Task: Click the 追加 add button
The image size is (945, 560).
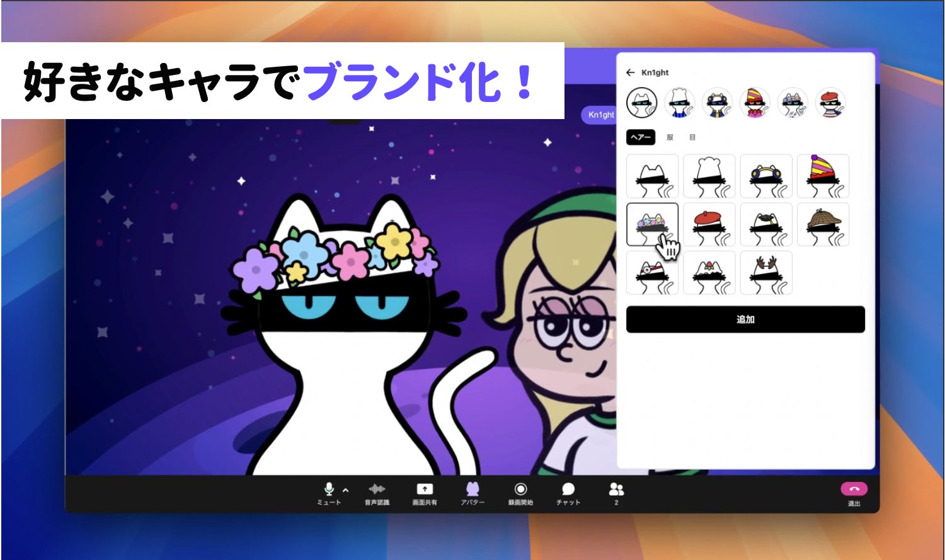Action: [745, 319]
